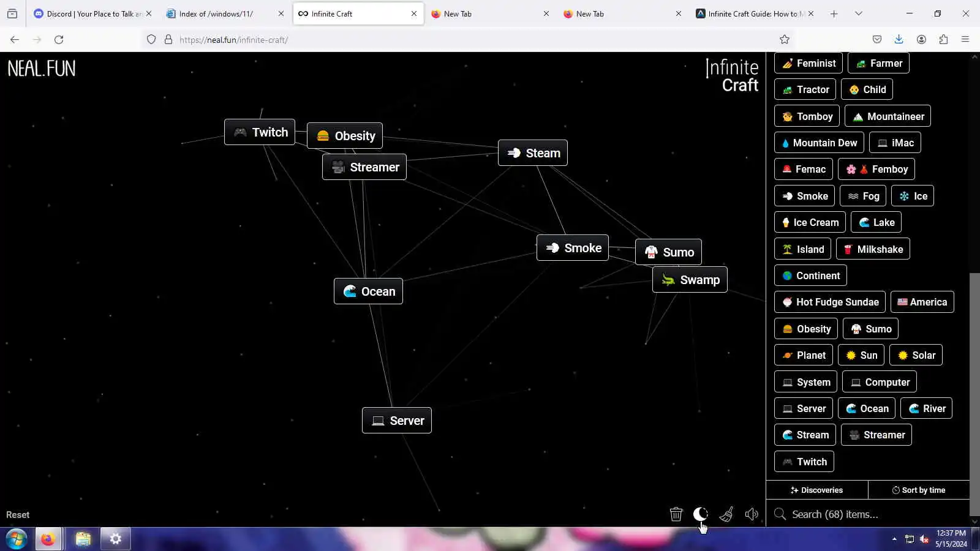This screenshot has width=980, height=551.
Task: Select River in the sidebar
Action: pyautogui.click(x=926, y=408)
